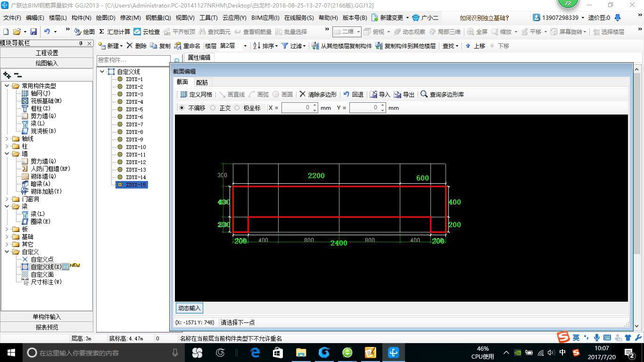Image resolution: width=644 pixels, height=362 pixels.
Task: Run 汇总计算 summary calculation
Action: (x=115, y=32)
